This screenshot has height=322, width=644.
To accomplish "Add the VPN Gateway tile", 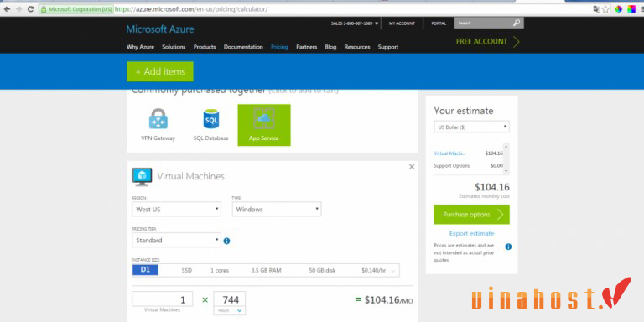I will pyautogui.click(x=158, y=125).
